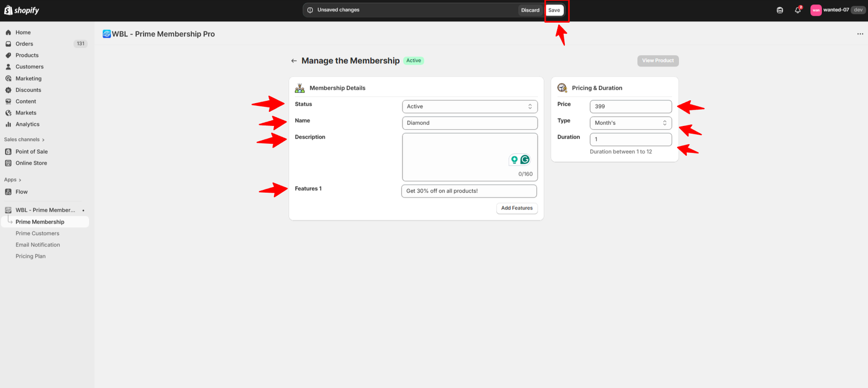Open Email Notification page
The height and width of the screenshot is (388, 868).
(x=37, y=245)
